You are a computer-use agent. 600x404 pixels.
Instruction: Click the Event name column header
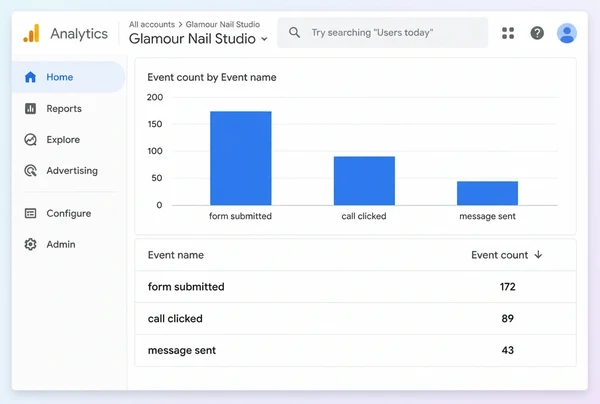[x=176, y=255]
